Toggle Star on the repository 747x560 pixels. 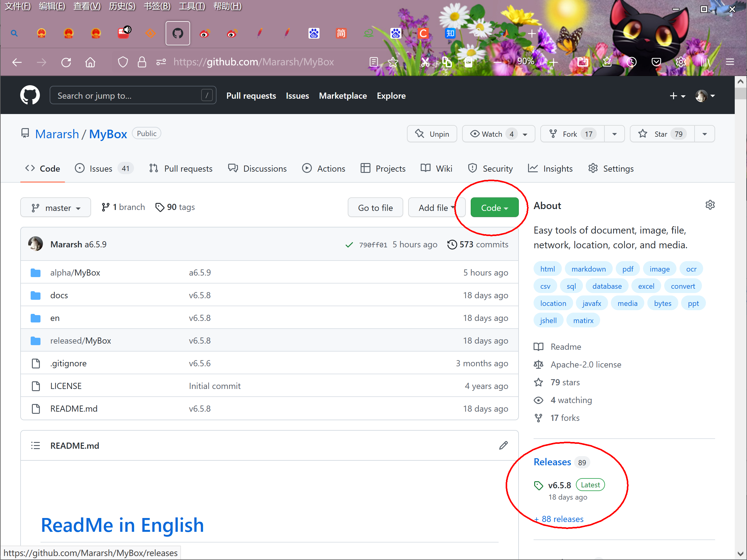(x=661, y=134)
